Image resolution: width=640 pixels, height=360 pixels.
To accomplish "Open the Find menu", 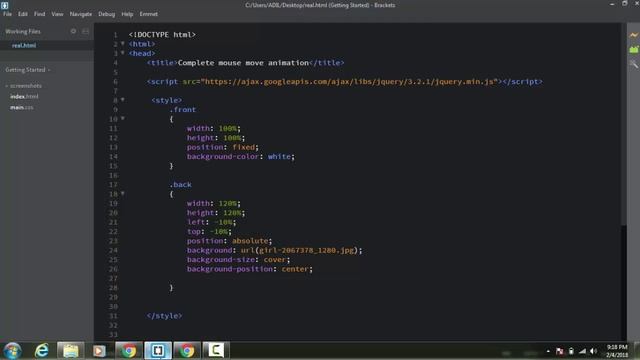I will pyautogui.click(x=40, y=14).
